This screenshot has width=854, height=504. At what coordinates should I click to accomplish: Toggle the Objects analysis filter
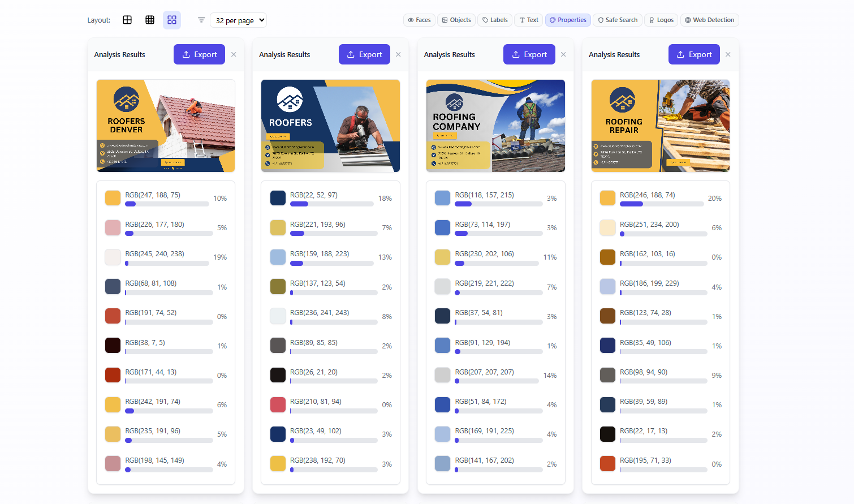[x=456, y=20]
